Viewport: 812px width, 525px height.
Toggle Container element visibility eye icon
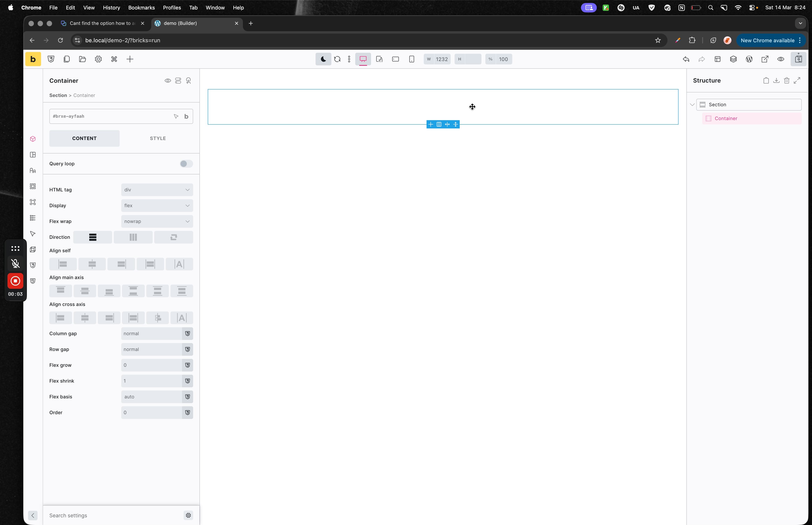point(168,81)
